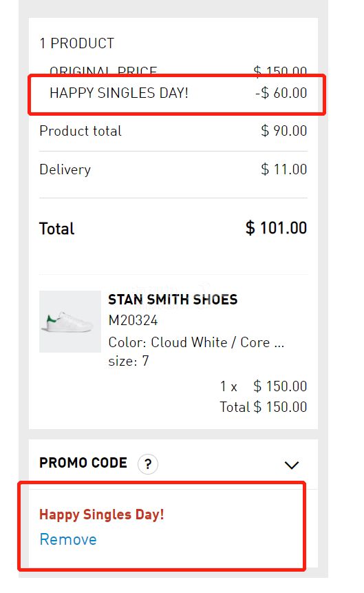Click the -$ 60.00 discount amount

281,93
